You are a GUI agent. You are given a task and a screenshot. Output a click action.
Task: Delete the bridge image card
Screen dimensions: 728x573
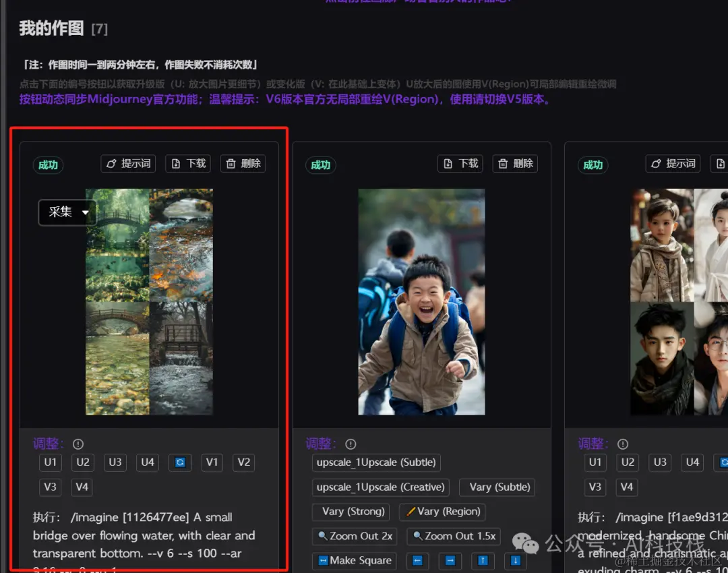pyautogui.click(x=243, y=163)
